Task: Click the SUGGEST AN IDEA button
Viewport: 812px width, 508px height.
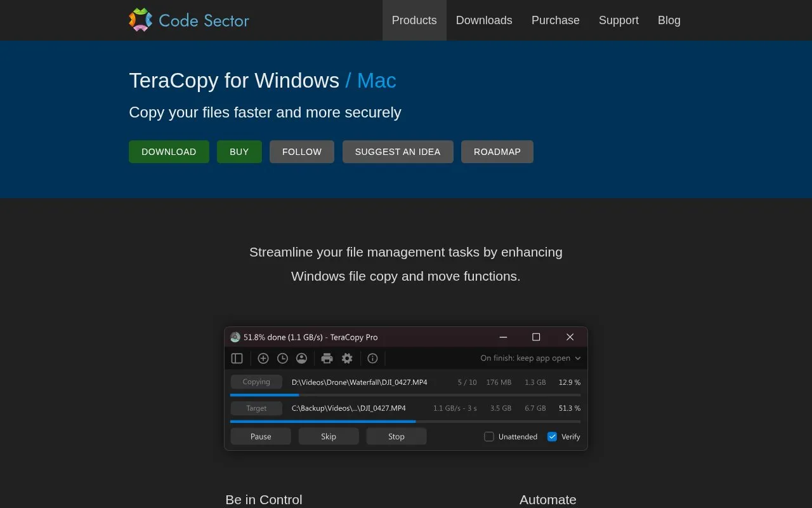Action: tap(398, 152)
